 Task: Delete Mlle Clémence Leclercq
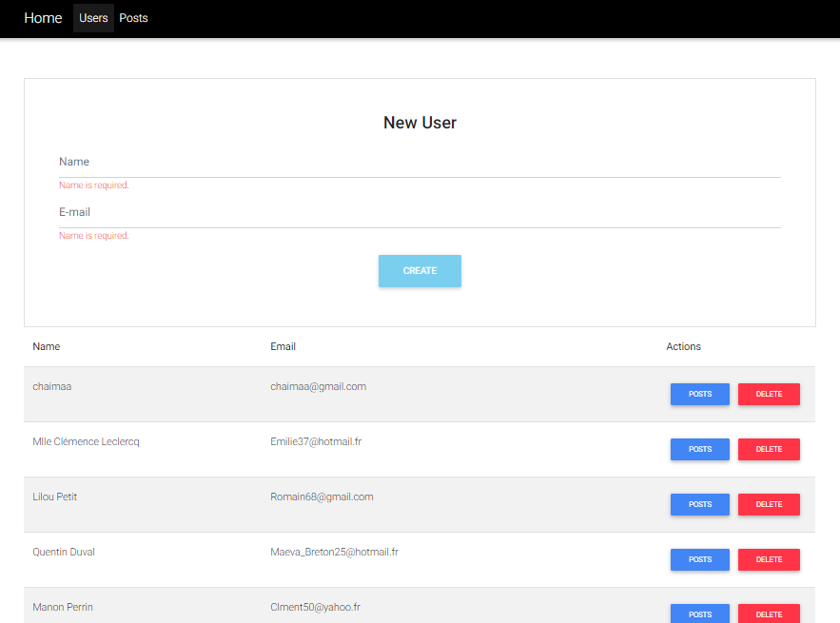tap(769, 449)
